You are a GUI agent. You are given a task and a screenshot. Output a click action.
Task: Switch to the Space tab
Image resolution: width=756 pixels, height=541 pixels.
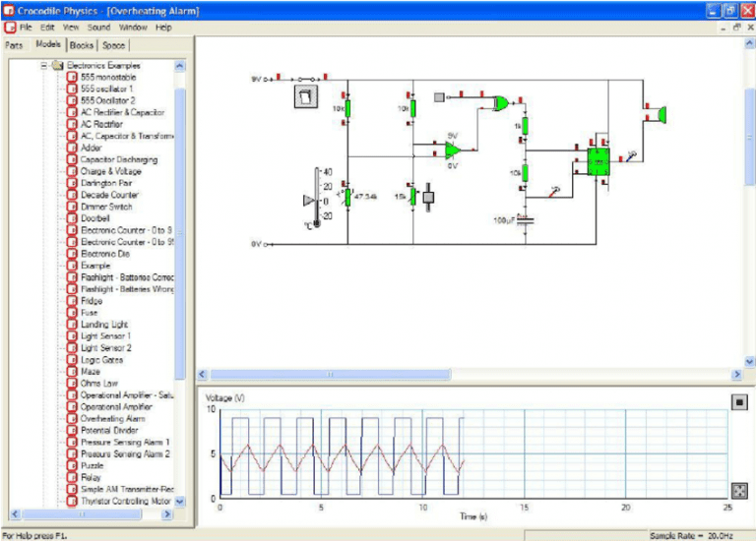(x=114, y=45)
